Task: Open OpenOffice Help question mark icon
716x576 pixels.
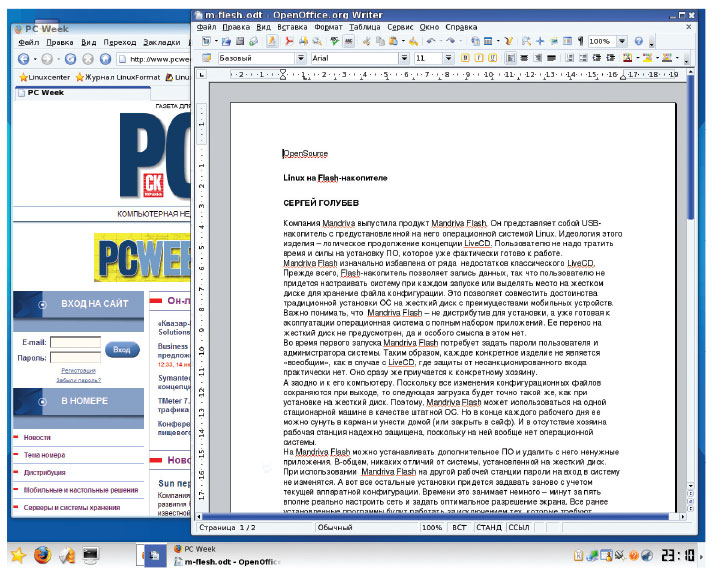Action: pos(639,41)
